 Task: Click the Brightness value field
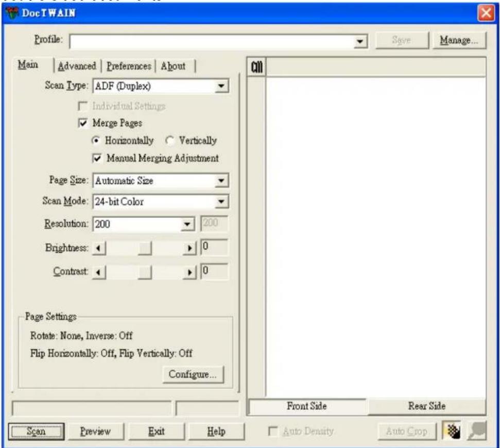click(214, 247)
